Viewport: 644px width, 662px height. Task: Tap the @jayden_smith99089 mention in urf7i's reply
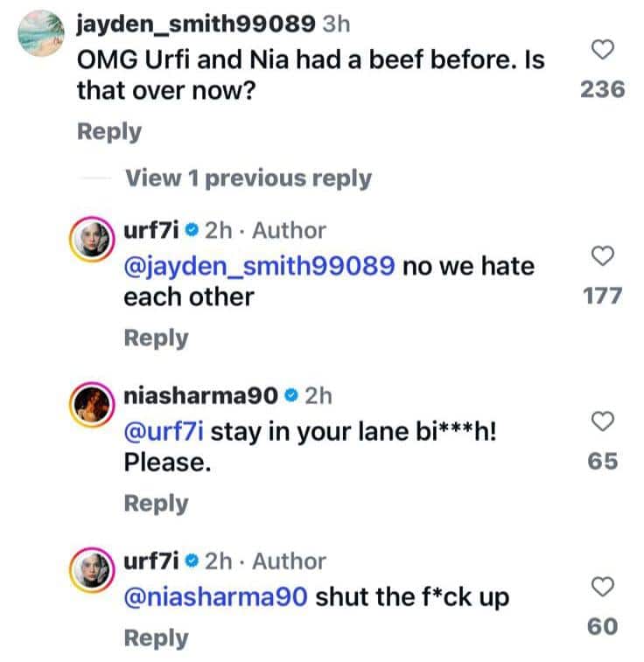click(x=258, y=265)
